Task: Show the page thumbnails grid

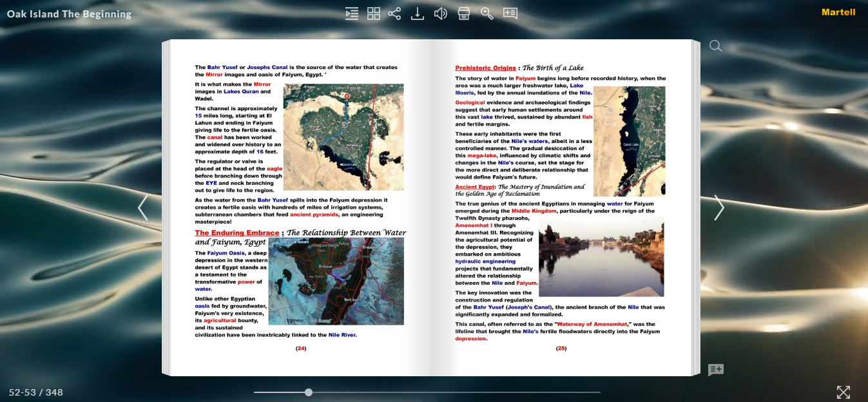Action: point(374,14)
